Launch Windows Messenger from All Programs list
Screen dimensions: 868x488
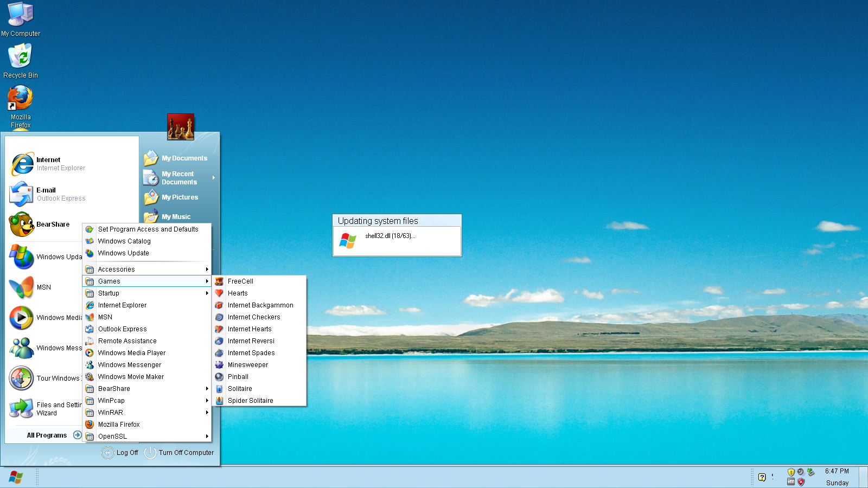pos(146,365)
